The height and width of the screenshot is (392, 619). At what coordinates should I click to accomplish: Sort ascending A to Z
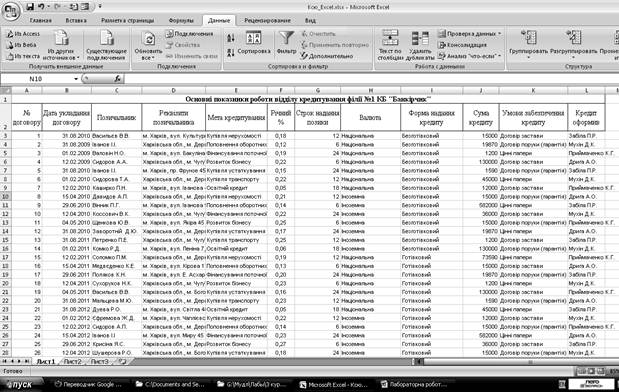point(231,38)
